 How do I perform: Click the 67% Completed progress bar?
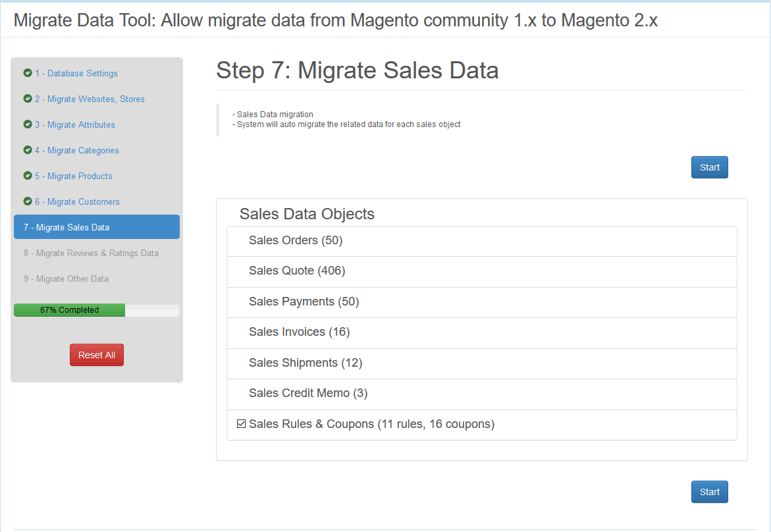(x=96, y=310)
